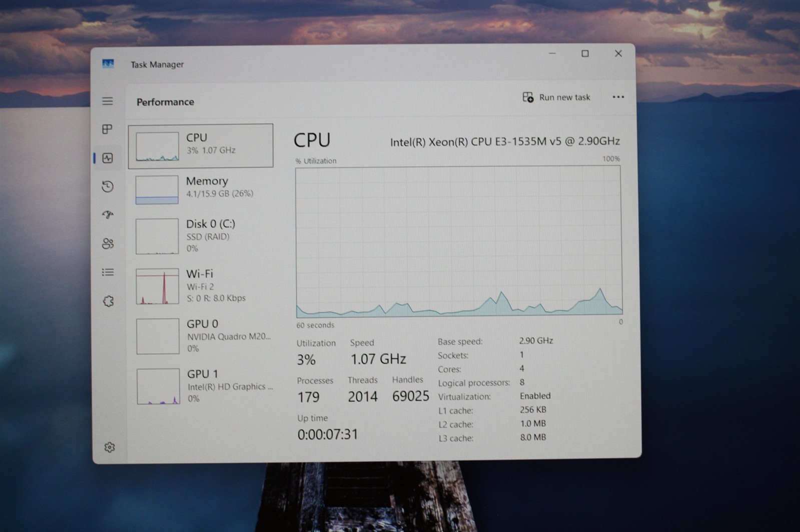This screenshot has height=532, width=800.
Task: Click the Task Manager app icon
Action: click(108, 63)
